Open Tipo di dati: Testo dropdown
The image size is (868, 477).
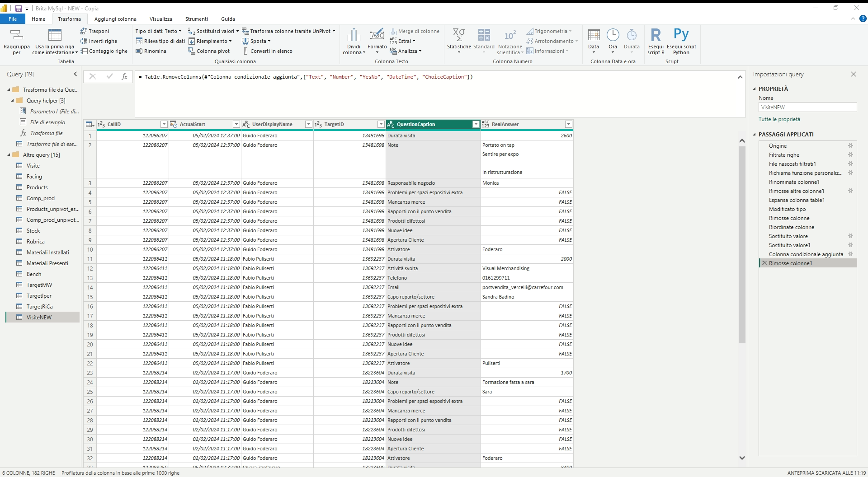158,31
